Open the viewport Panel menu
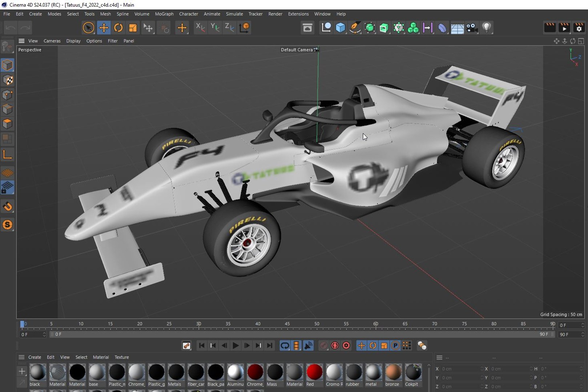The width and height of the screenshot is (588, 392). [129, 41]
